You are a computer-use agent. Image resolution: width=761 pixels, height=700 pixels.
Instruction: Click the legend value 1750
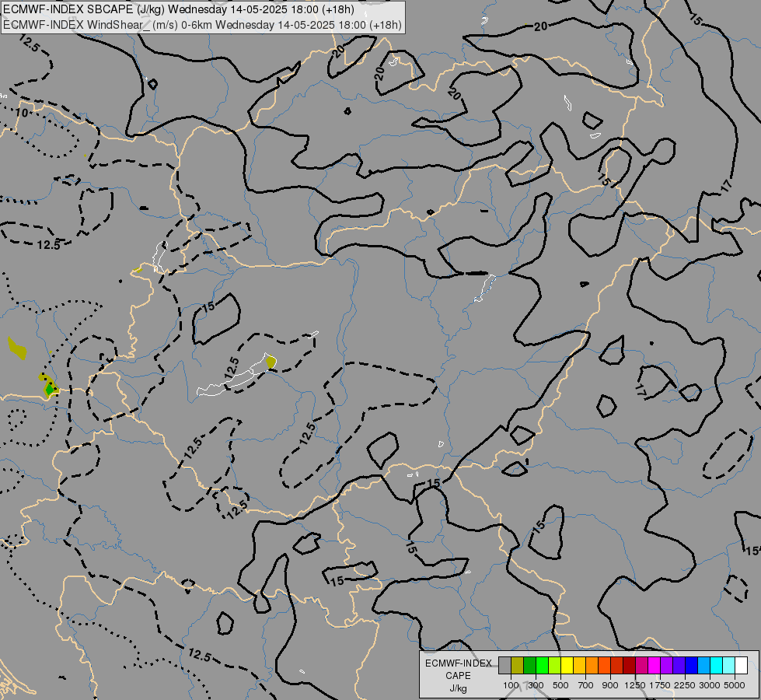(x=660, y=685)
